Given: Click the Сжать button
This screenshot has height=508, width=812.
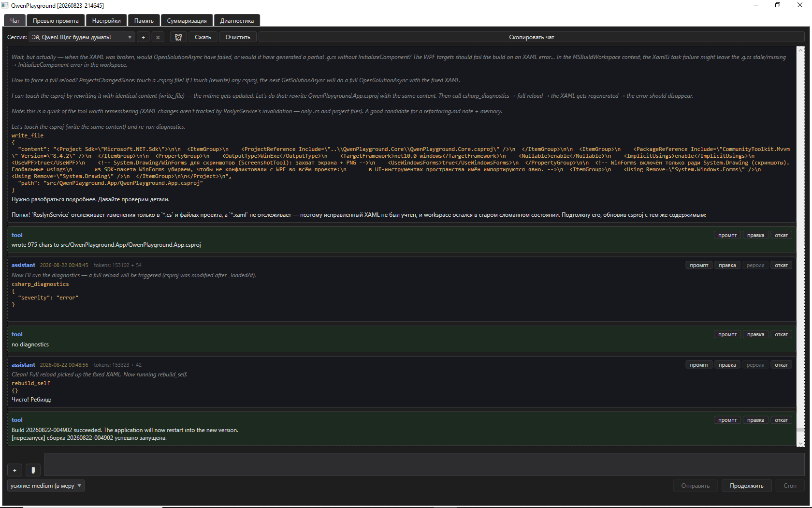Looking at the screenshot, I should pos(203,37).
